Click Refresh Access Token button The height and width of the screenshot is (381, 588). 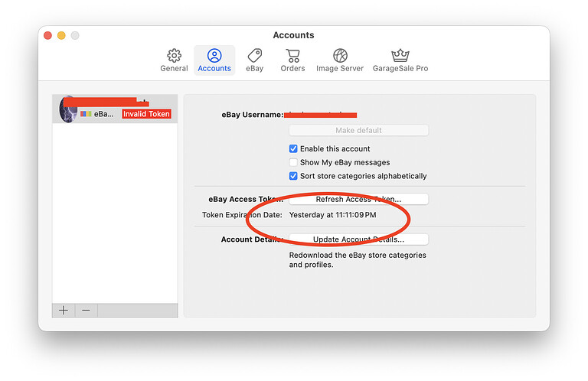coord(358,200)
